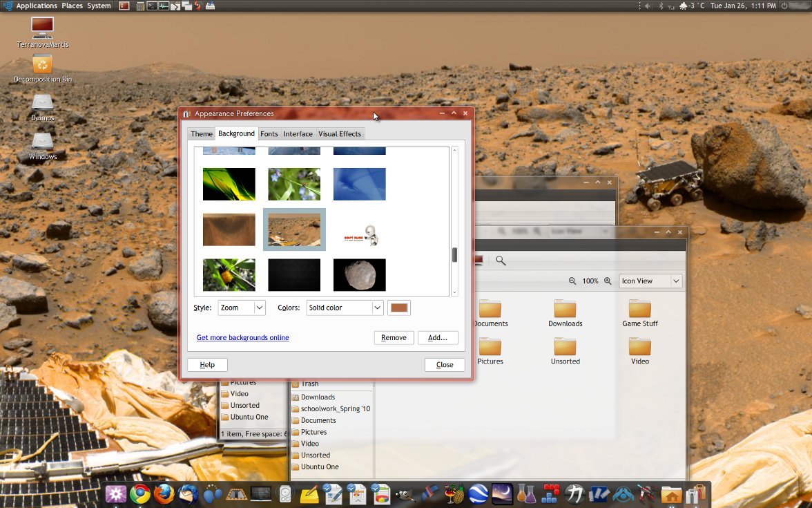Launch OpenOffice Calc chart dock icon
812x508 pixels.
[x=381, y=494]
